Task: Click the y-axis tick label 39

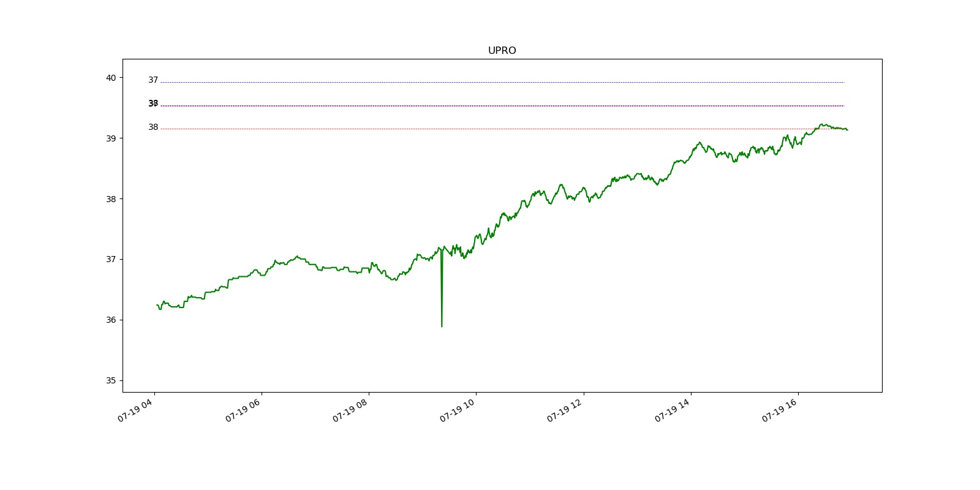Action: coord(111,138)
